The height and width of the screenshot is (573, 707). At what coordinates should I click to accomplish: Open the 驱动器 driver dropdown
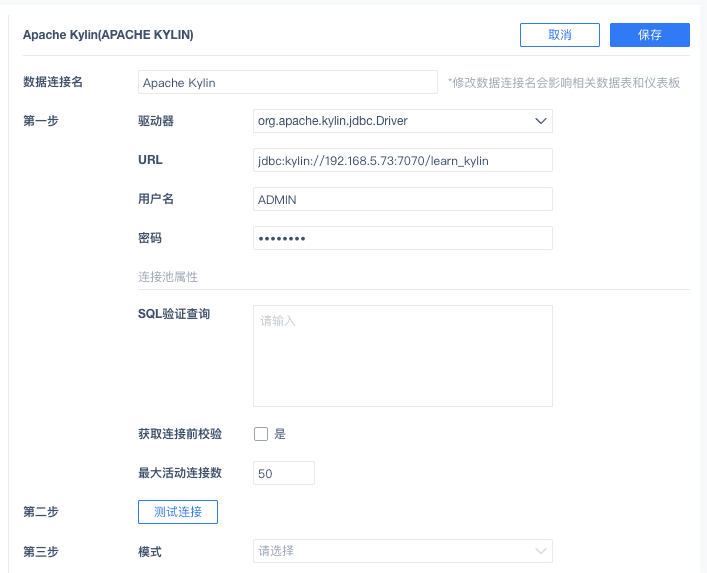(x=403, y=121)
